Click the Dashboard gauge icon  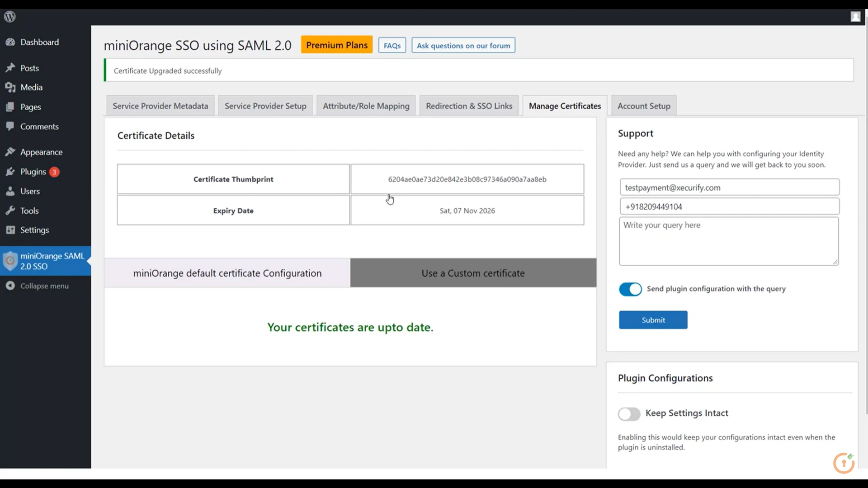tap(10, 42)
